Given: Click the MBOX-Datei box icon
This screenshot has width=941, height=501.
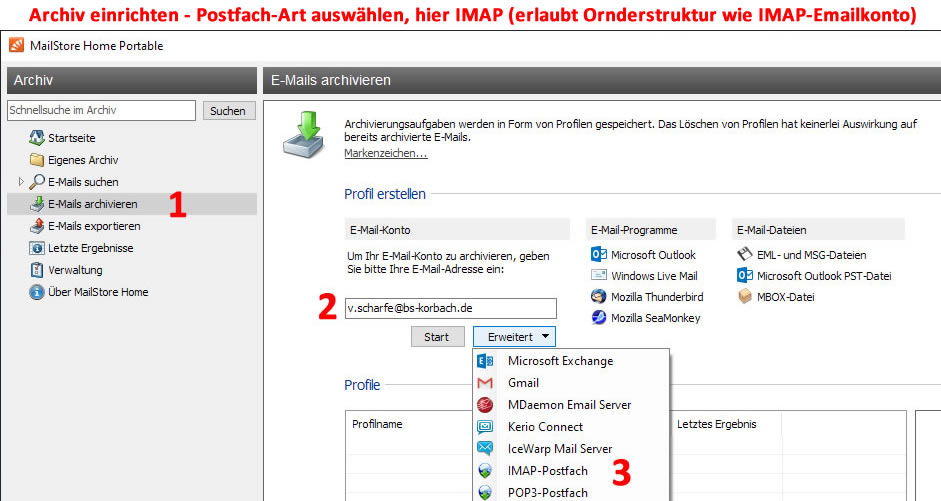Looking at the screenshot, I should pos(744,296).
